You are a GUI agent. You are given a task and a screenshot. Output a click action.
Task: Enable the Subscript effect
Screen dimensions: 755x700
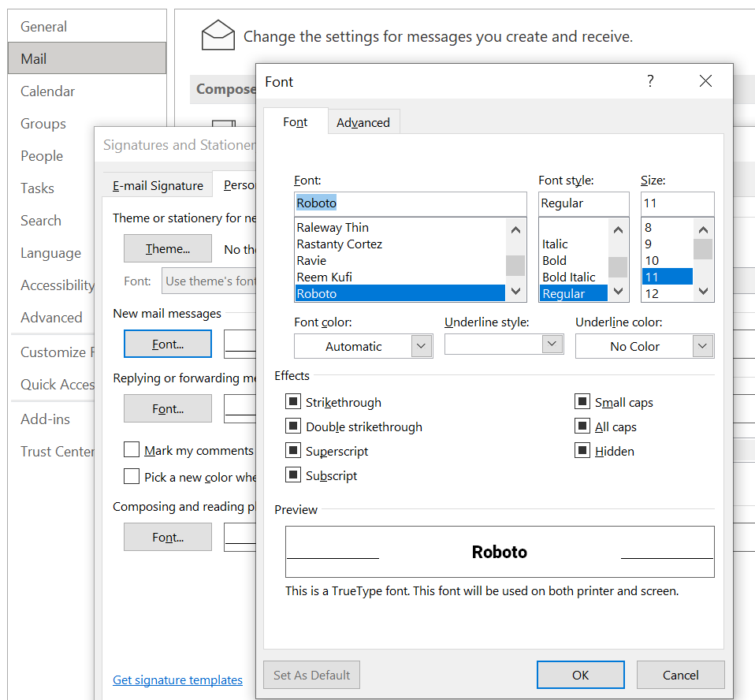pos(292,475)
